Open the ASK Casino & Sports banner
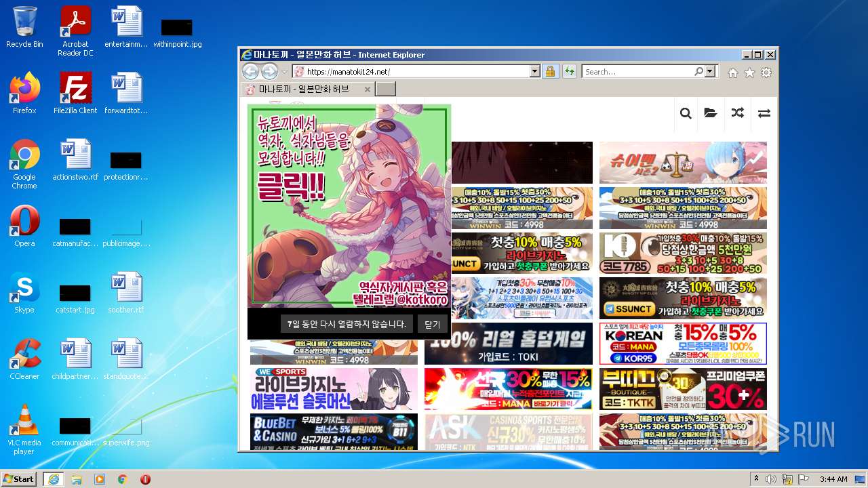The height and width of the screenshot is (488, 868). 509,432
